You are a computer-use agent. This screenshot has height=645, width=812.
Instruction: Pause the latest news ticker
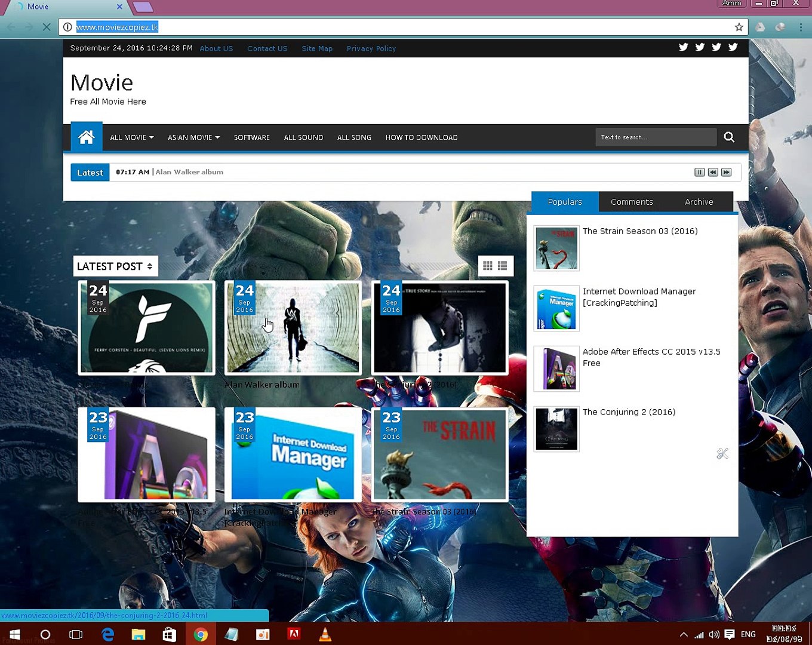pyautogui.click(x=699, y=172)
